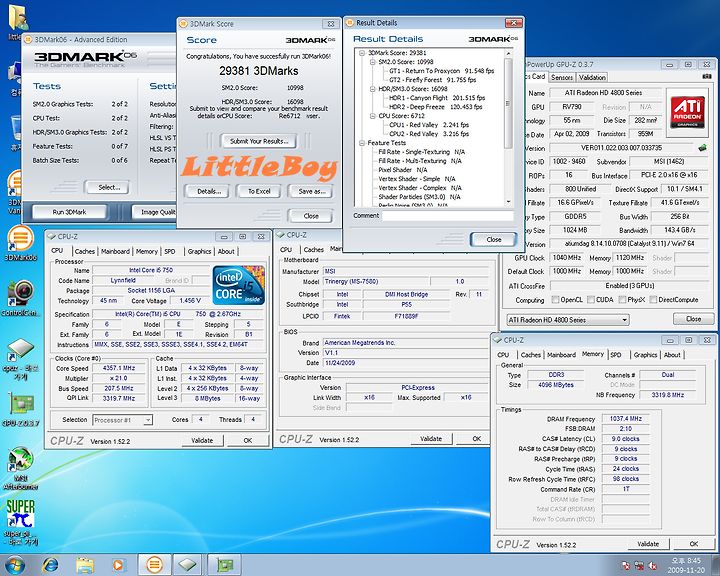The image size is (720, 576).
Task: Click the ATI Radeon logo in GPU-Z
Action: click(688, 112)
